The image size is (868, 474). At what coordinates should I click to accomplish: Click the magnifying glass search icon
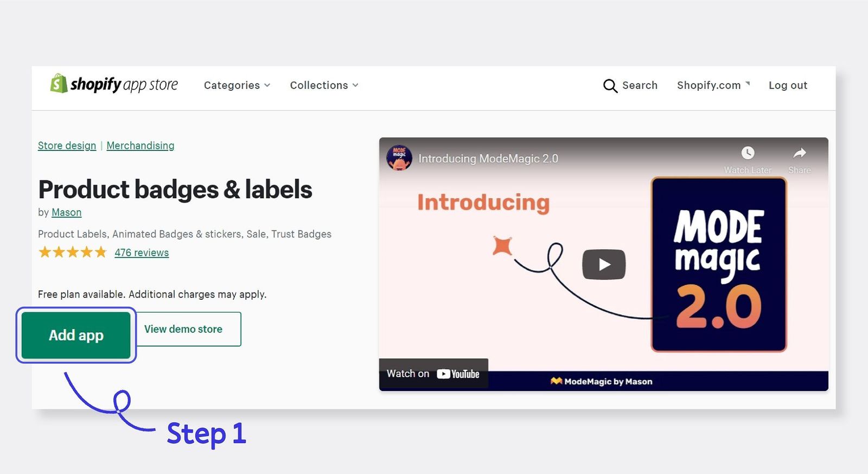610,86
